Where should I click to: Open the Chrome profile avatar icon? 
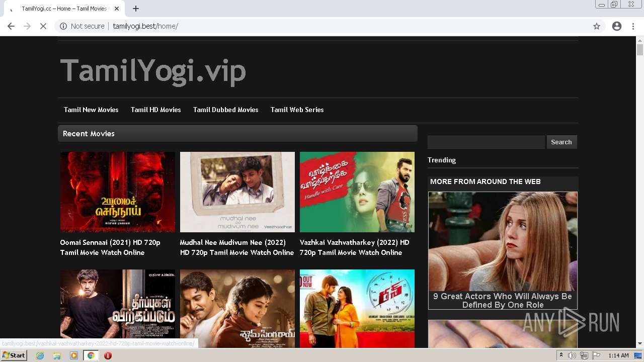click(x=617, y=26)
